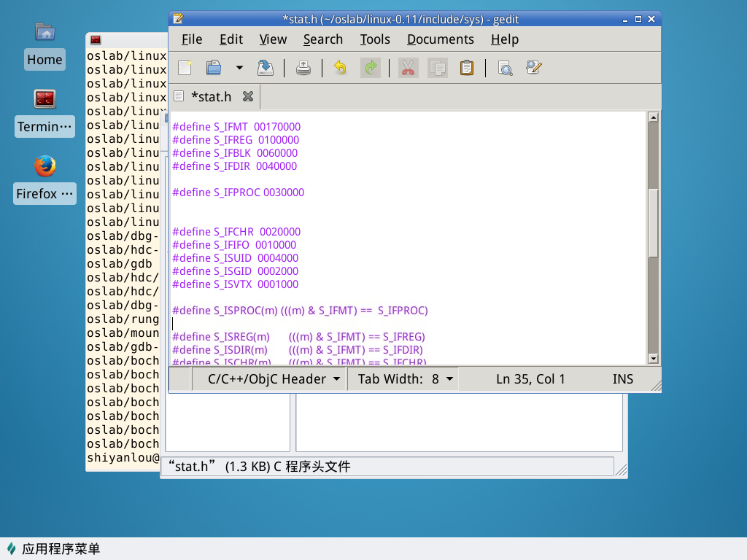The width and height of the screenshot is (747, 560).
Task: Undo the last edit
Action: click(x=340, y=68)
